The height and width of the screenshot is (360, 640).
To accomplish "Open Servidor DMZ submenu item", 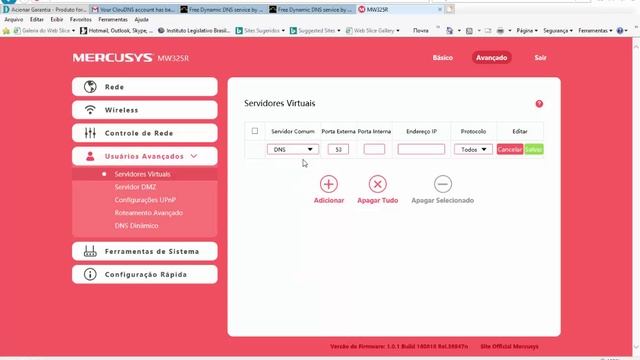I will click(135, 187).
